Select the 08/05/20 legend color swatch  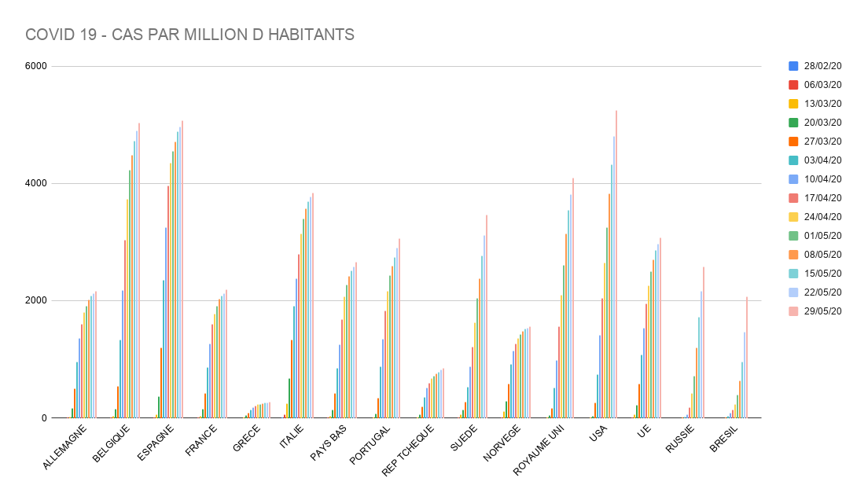(793, 255)
